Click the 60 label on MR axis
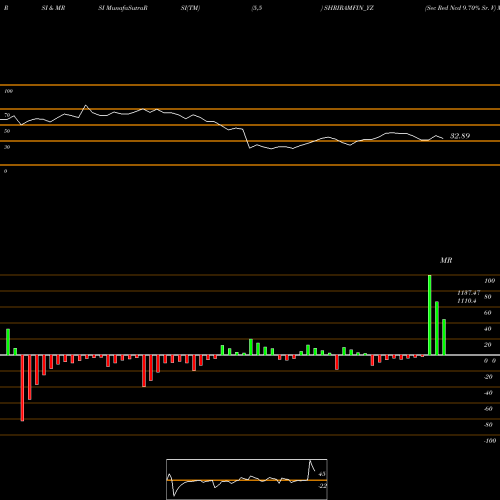This screenshot has width=500, height=500. 488,313
